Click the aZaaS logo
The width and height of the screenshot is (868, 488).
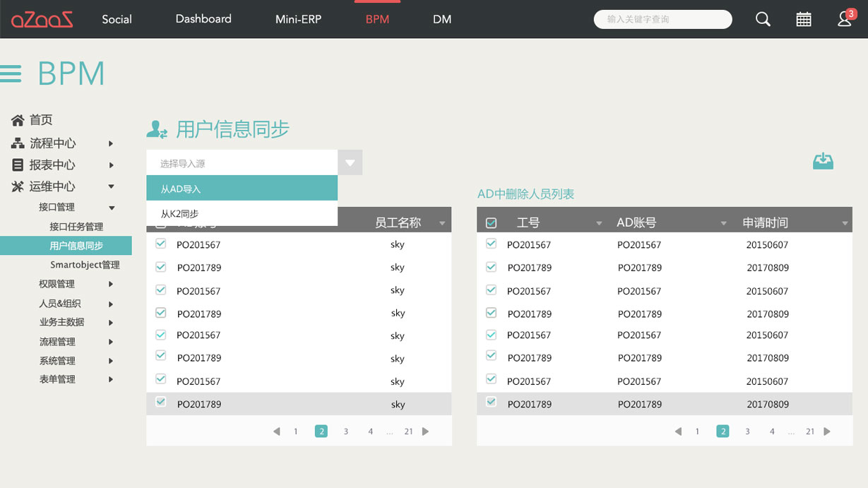click(x=42, y=19)
